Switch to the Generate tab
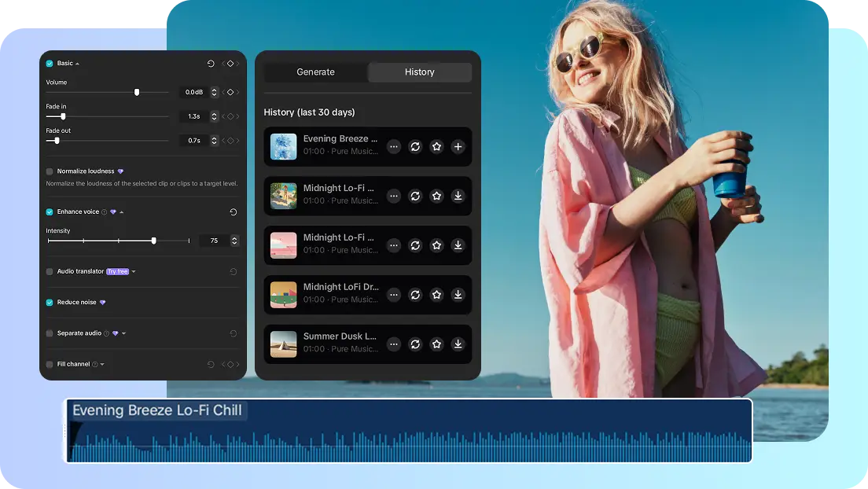Screen dimensions: 868x489 [x=316, y=72]
